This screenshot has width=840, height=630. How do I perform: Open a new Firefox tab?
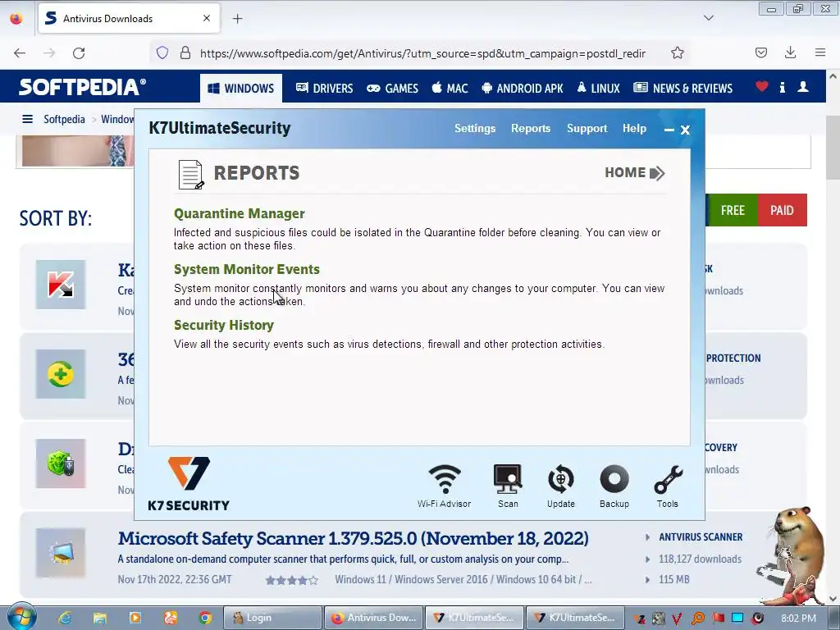(x=237, y=19)
